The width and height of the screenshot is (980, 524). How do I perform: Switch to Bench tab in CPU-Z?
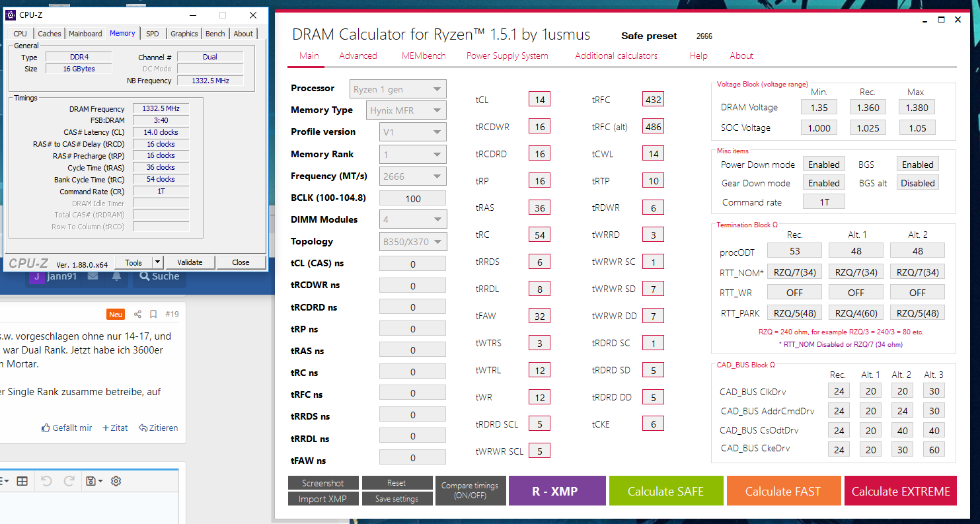[215, 34]
